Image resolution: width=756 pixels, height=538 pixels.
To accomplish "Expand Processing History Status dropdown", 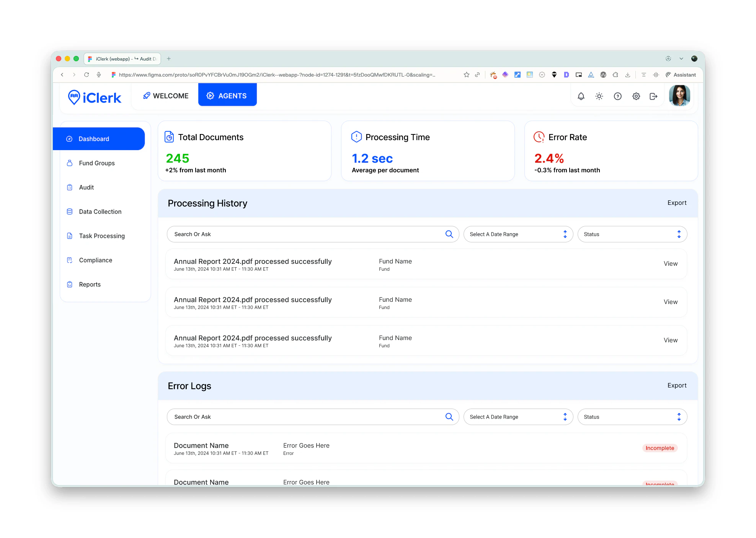I will 632,234.
